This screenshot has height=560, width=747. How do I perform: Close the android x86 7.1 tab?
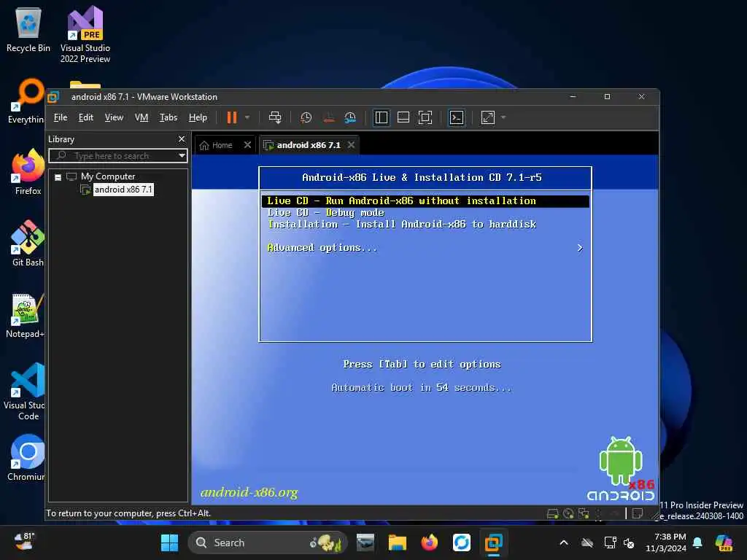(351, 145)
